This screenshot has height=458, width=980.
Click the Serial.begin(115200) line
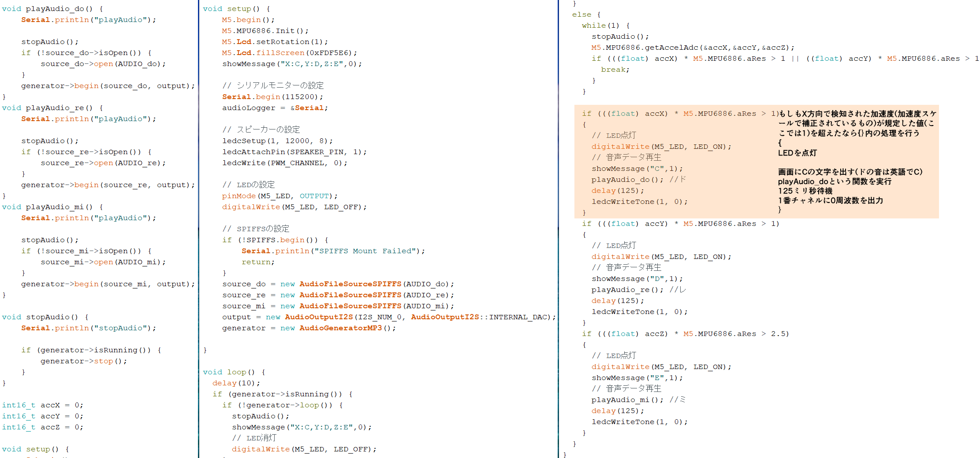click(272, 97)
